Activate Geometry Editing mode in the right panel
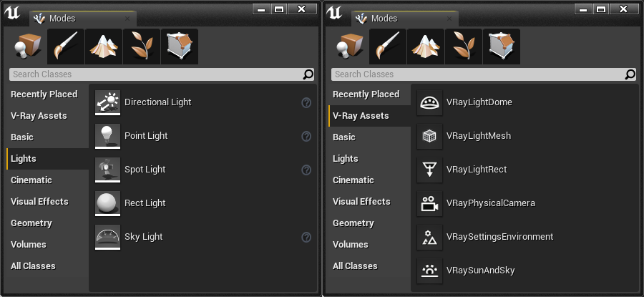The width and height of the screenshot is (644, 297). 501,47
